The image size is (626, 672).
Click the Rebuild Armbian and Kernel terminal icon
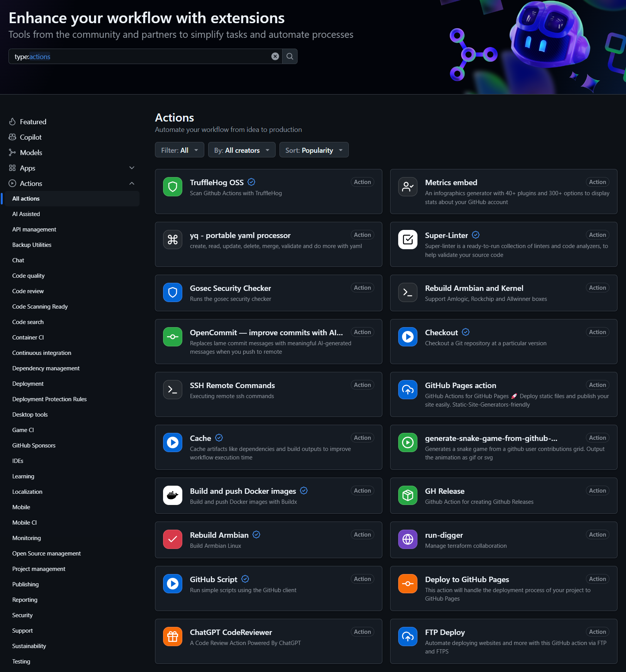pyautogui.click(x=408, y=292)
